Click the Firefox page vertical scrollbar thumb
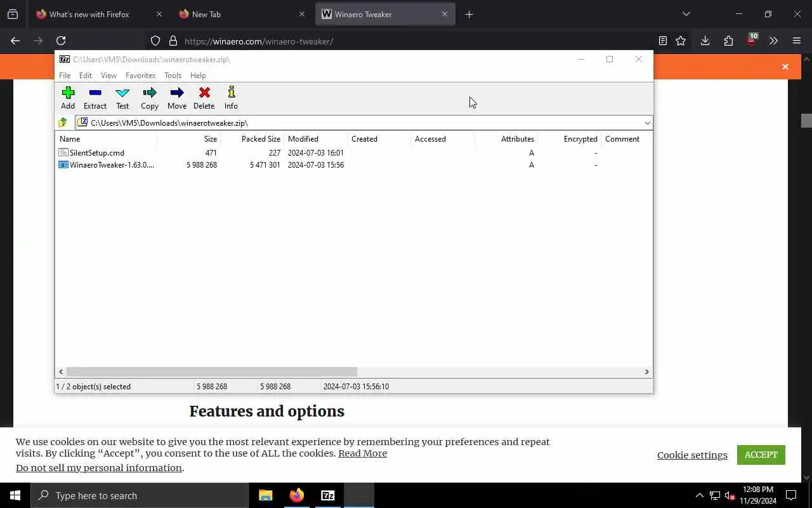812x508 pixels. [806, 121]
